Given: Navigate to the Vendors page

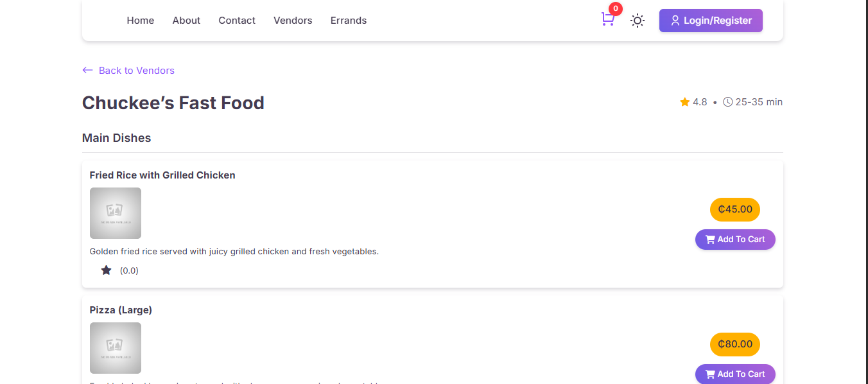Looking at the screenshot, I should pos(293,21).
